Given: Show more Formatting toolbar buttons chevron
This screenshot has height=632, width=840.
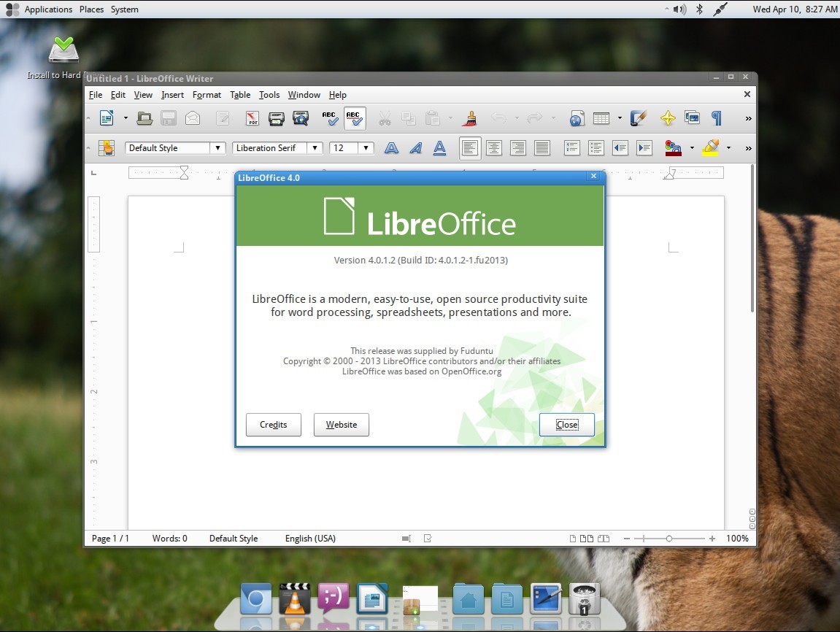Looking at the screenshot, I should (748, 148).
